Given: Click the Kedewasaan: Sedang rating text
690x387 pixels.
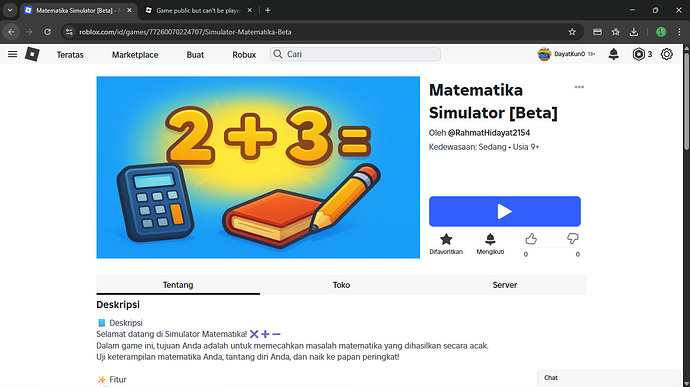Looking at the screenshot, I should coord(467,147).
